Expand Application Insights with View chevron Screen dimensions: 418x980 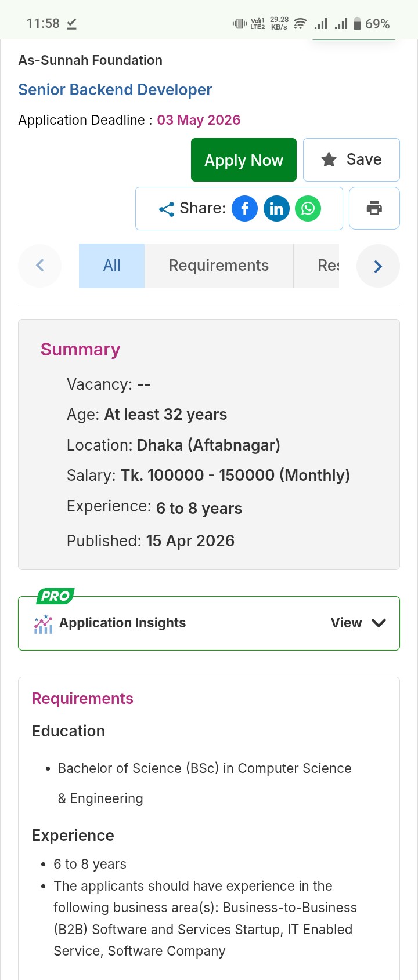379,623
